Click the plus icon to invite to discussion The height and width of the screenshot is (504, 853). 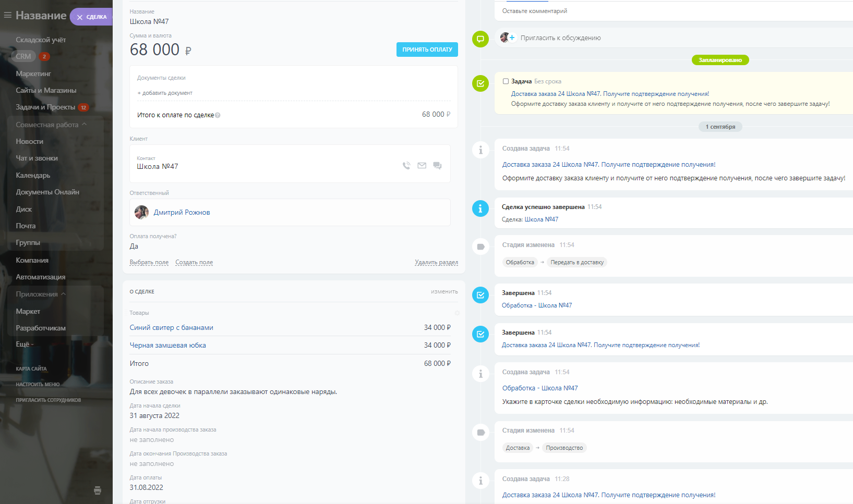(x=512, y=38)
